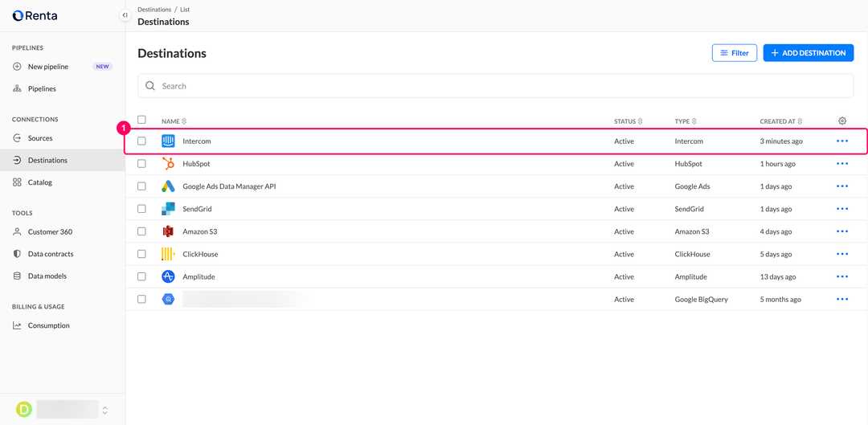
Task: Click the Intercom logo icon
Action: (168, 141)
